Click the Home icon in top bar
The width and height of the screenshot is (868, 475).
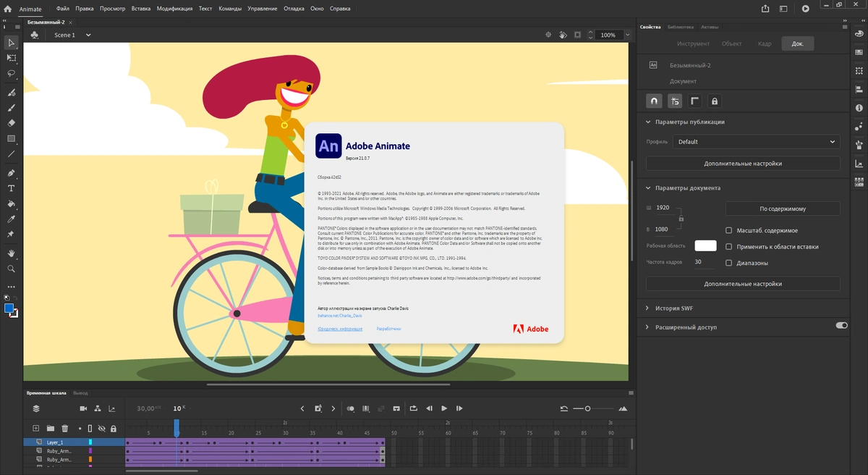[7, 9]
